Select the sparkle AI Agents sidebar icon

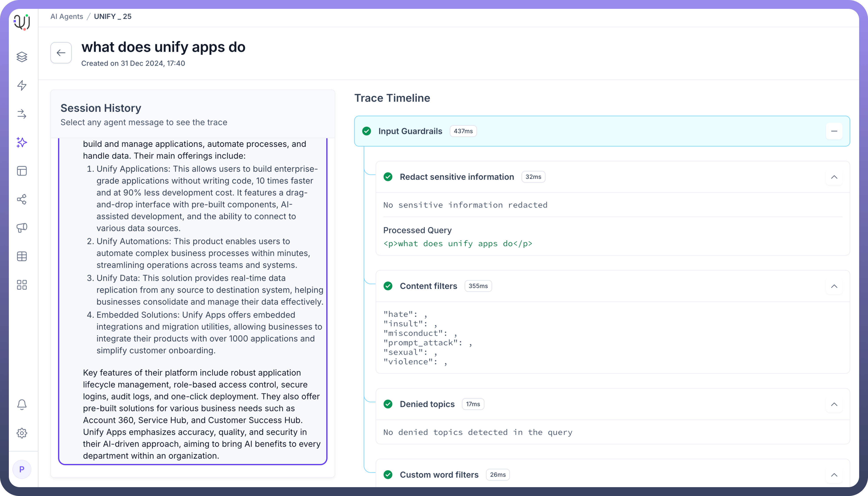pyautogui.click(x=22, y=142)
